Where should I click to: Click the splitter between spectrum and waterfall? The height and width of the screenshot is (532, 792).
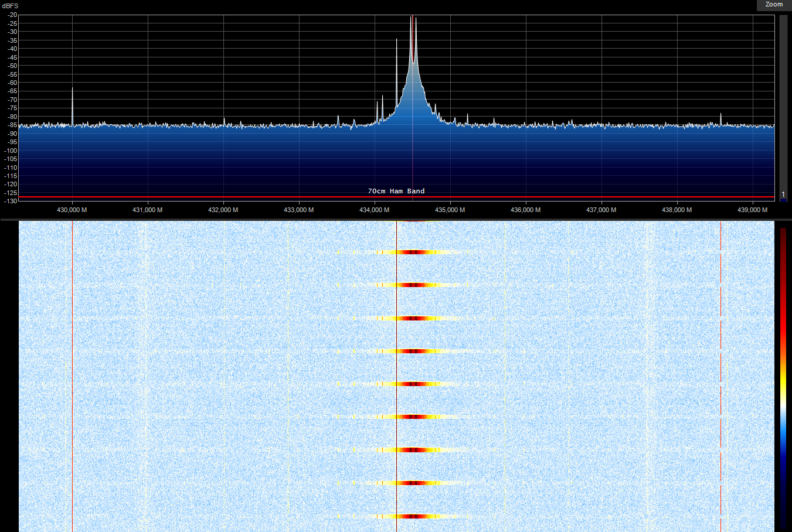pyautogui.click(x=396, y=220)
